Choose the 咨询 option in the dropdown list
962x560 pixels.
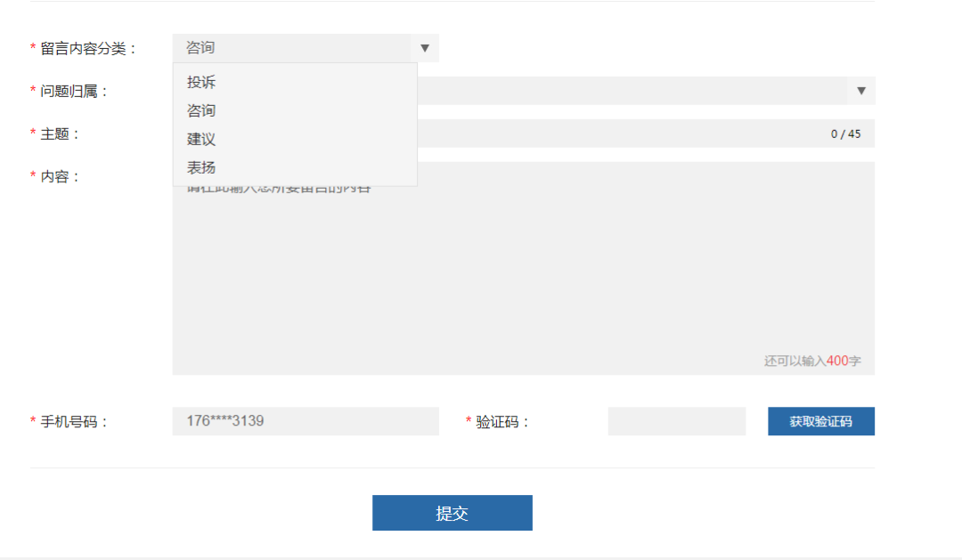pyautogui.click(x=201, y=111)
